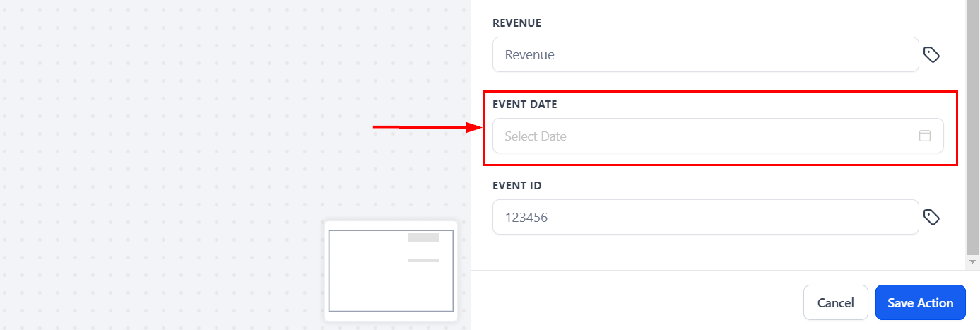Screen dimensions: 980x330
Task: Click the Revenue input field
Action: point(705,55)
